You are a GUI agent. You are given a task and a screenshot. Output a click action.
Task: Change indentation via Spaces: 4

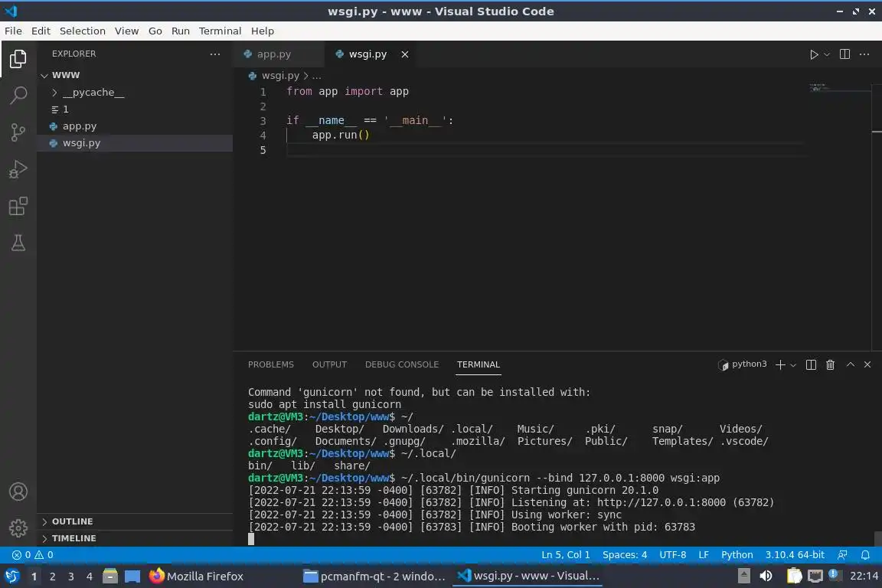pyautogui.click(x=625, y=555)
